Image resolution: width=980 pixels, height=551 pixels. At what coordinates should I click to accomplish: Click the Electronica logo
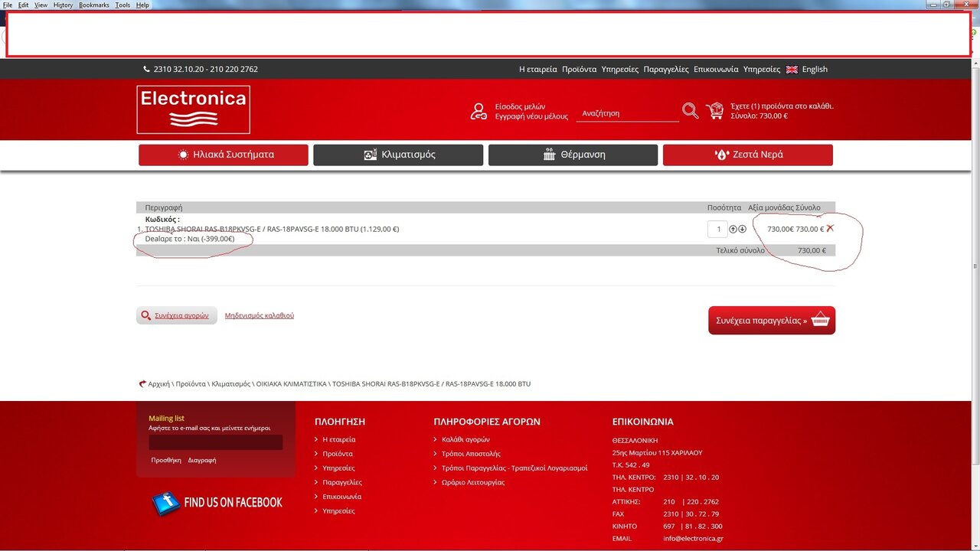point(194,109)
